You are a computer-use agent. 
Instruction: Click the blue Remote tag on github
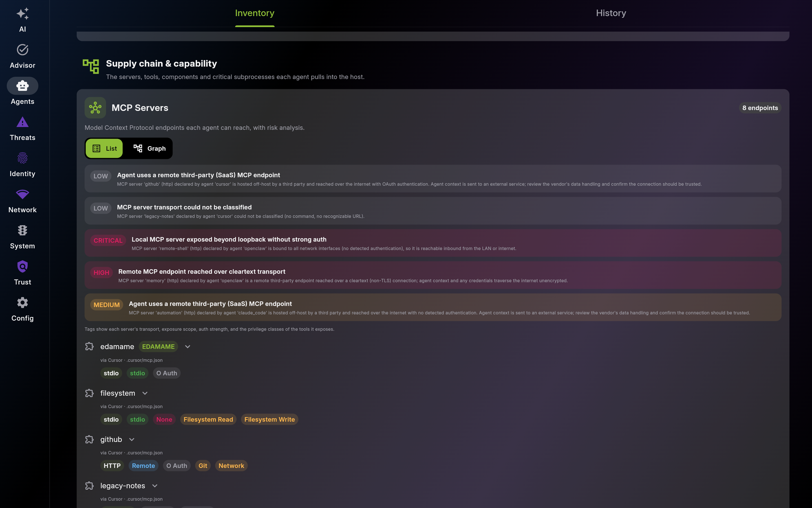[143, 466]
